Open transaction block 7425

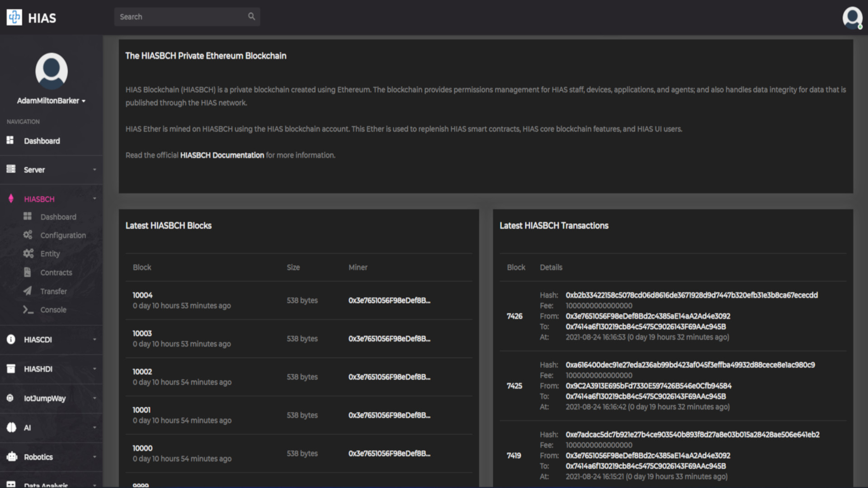514,385
